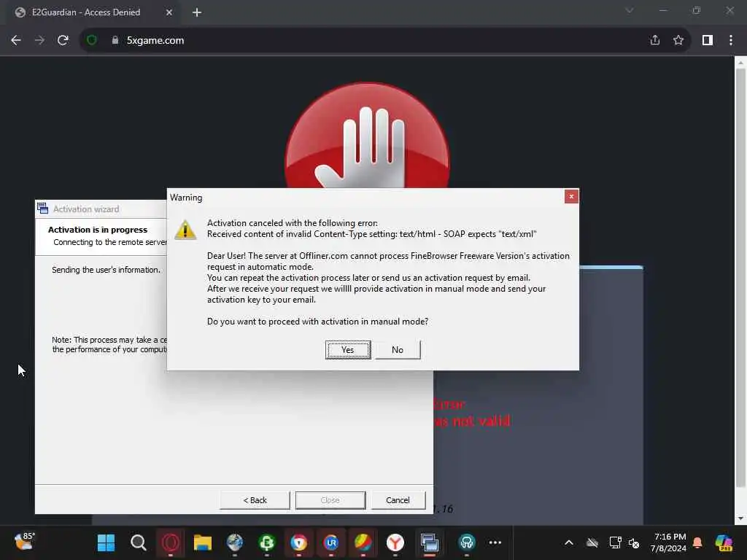Bookmark this page with the star icon
Image resolution: width=747 pixels, height=560 pixels.
tap(678, 41)
